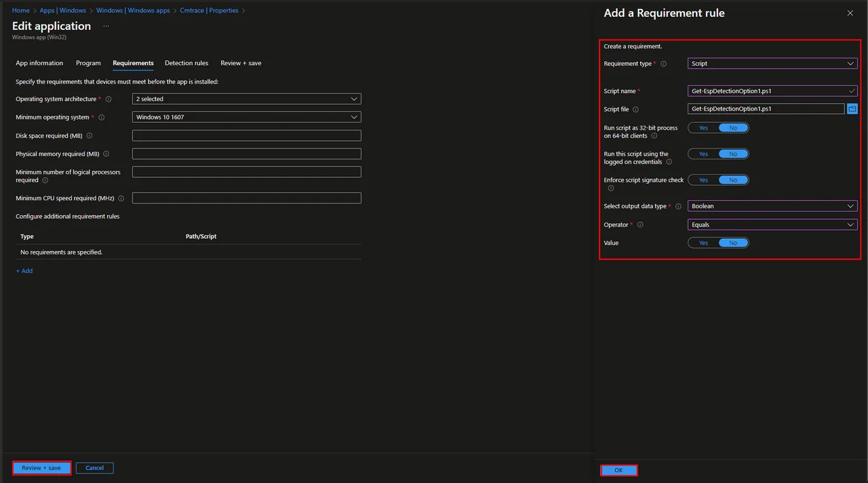
Task: Go to the Program tab
Action: [x=88, y=63]
